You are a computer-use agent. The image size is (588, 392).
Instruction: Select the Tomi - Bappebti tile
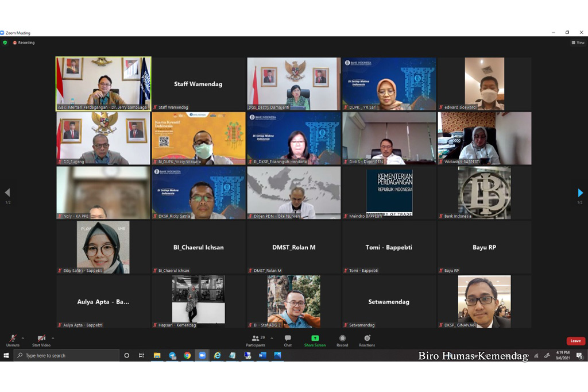point(389,247)
